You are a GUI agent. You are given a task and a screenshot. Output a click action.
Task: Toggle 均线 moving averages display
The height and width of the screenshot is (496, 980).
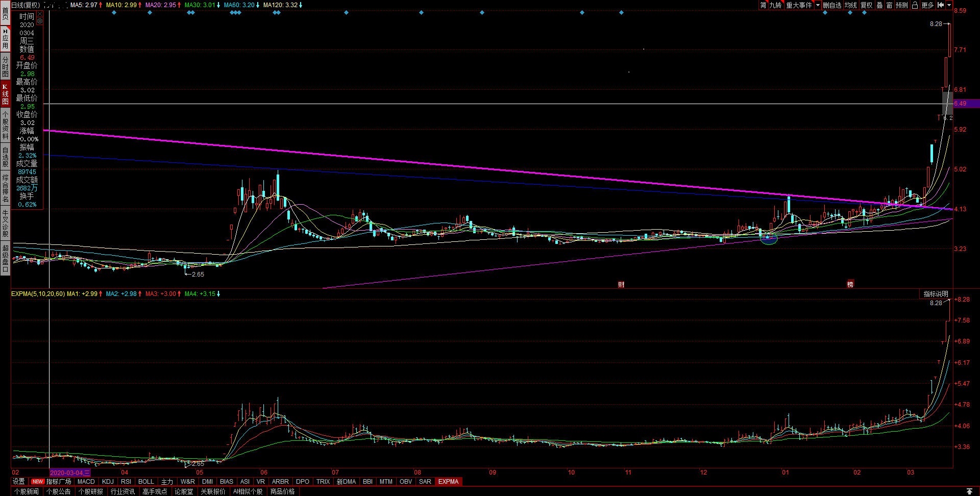click(851, 5)
